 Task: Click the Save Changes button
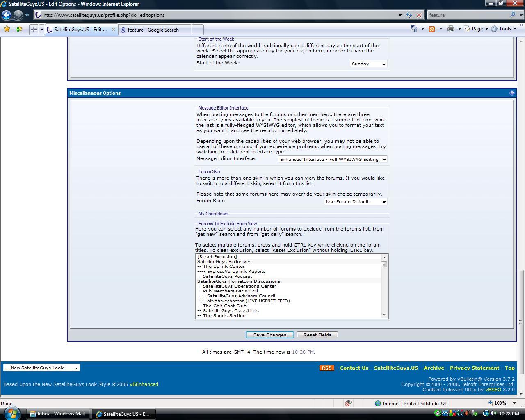[x=269, y=335]
